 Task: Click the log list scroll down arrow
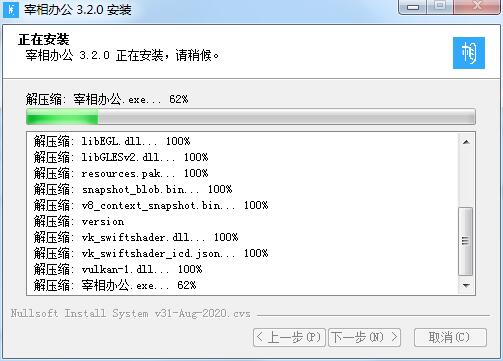[x=466, y=286]
